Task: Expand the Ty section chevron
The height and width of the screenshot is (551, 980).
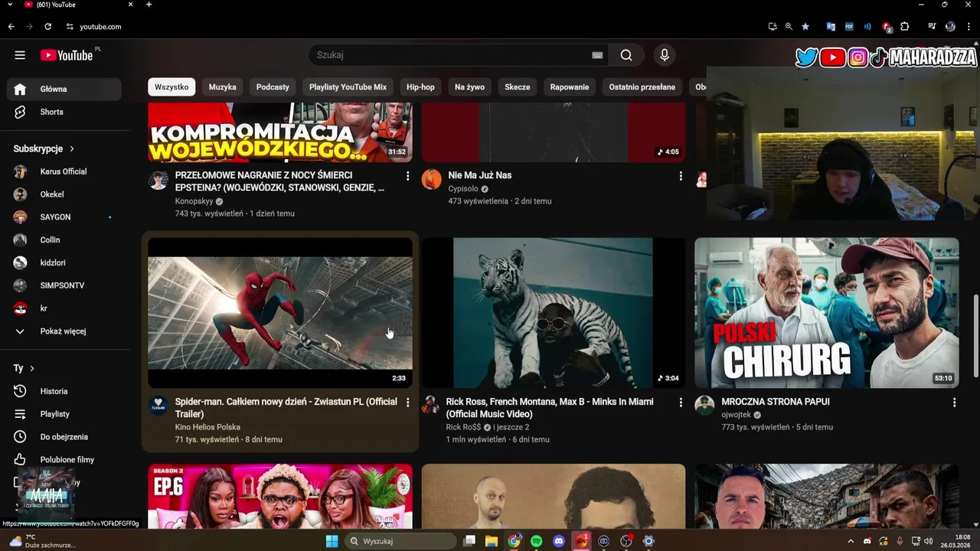Action: click(x=32, y=368)
